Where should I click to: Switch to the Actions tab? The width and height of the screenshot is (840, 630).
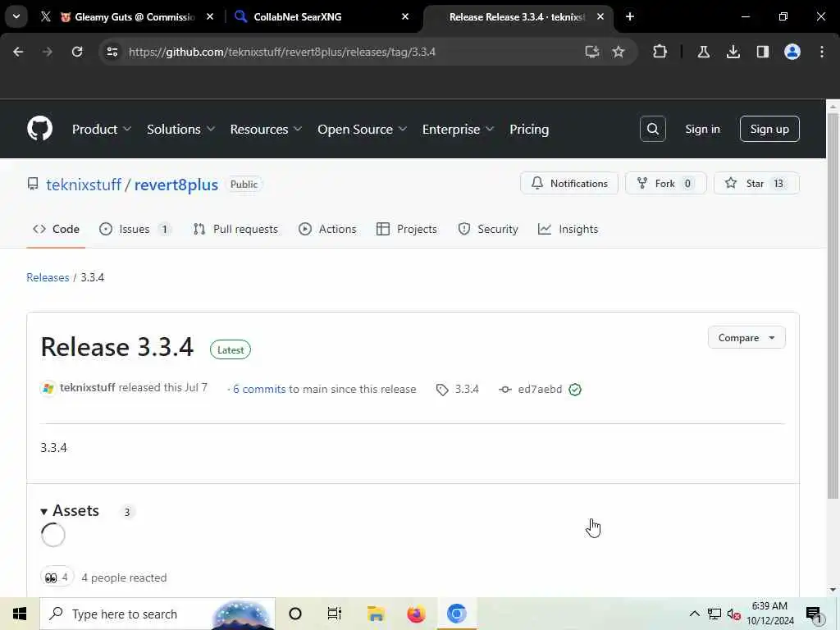[327, 230]
